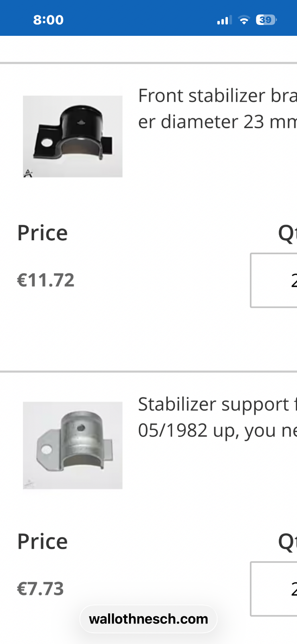
Task: Tap the €7.73 price text
Action: [x=41, y=589]
